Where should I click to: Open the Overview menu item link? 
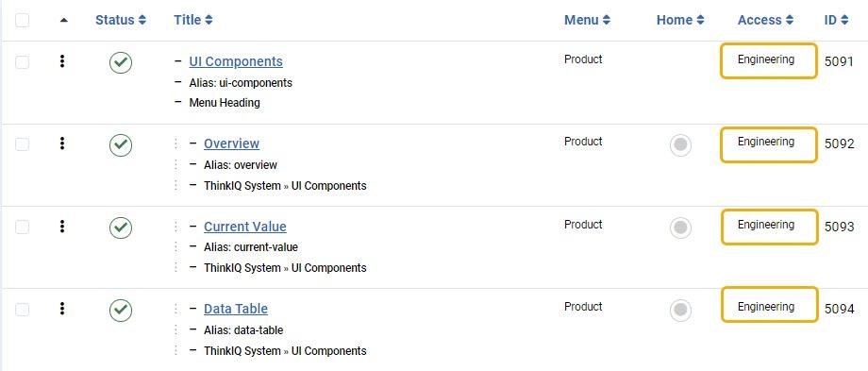pos(231,143)
